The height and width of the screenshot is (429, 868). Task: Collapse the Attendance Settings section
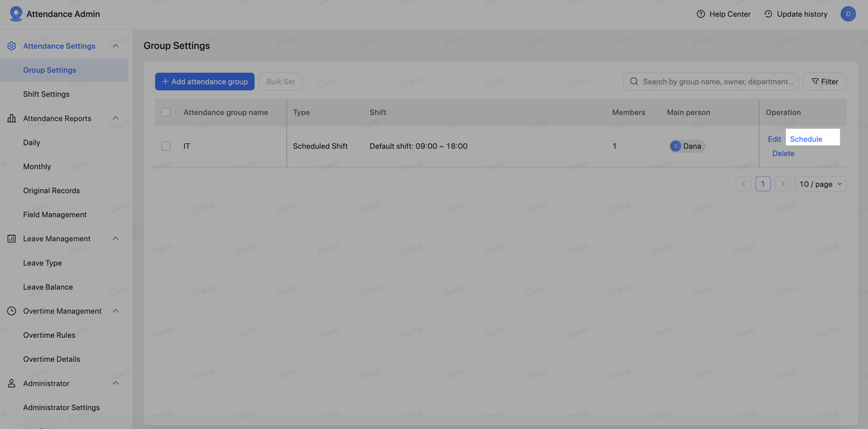click(x=115, y=46)
